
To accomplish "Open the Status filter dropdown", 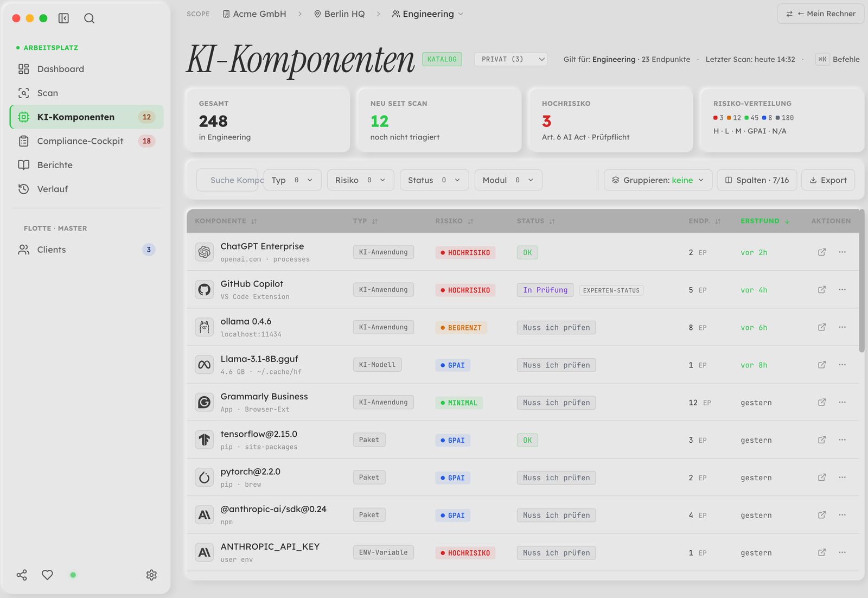I will 434,180.
